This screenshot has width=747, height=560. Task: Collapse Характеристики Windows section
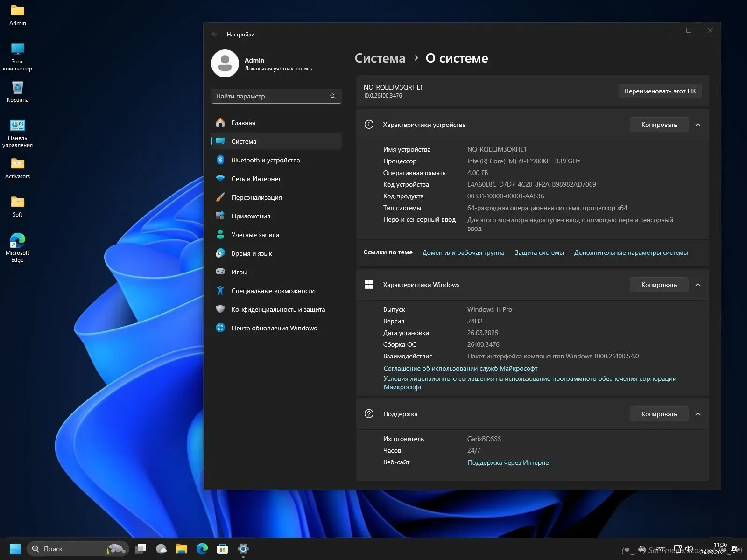[x=698, y=285]
